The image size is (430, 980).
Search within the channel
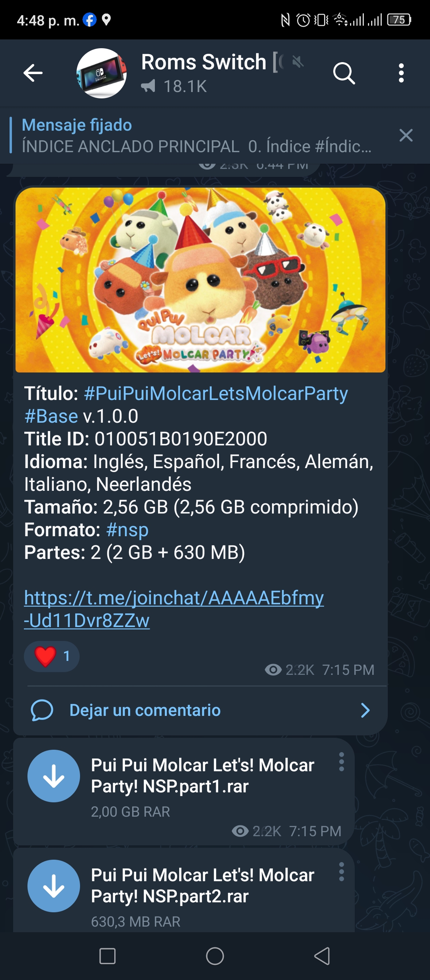point(344,73)
